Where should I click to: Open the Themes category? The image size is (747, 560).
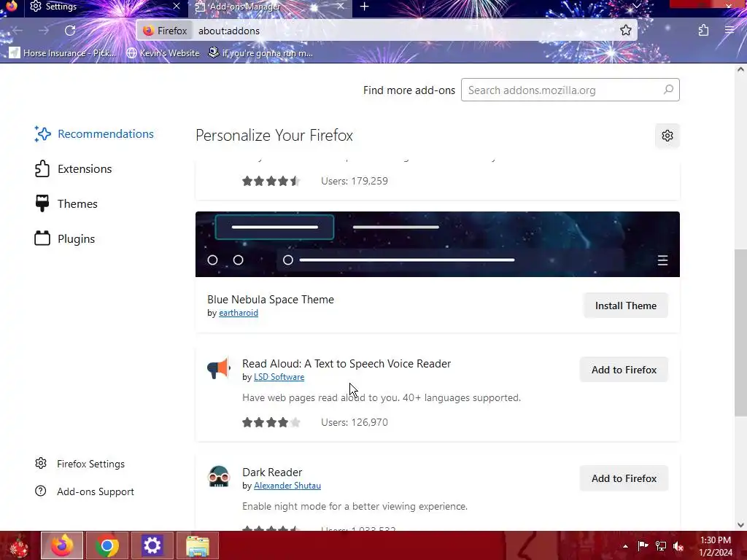[66, 204]
